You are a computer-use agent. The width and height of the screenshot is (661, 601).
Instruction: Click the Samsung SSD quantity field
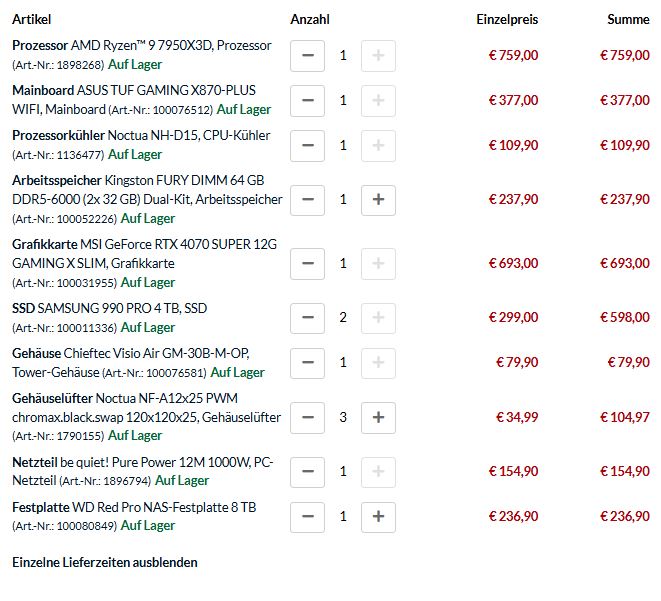coord(343,317)
